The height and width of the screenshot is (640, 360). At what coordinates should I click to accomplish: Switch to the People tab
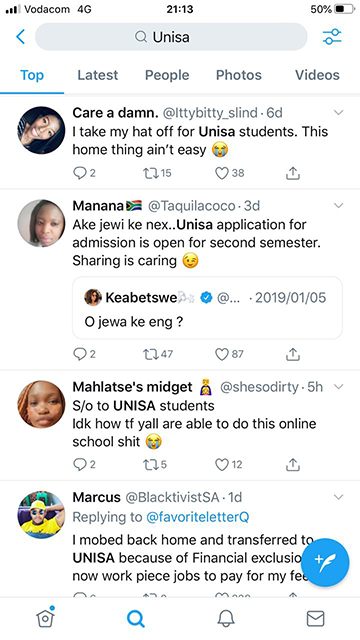(167, 75)
